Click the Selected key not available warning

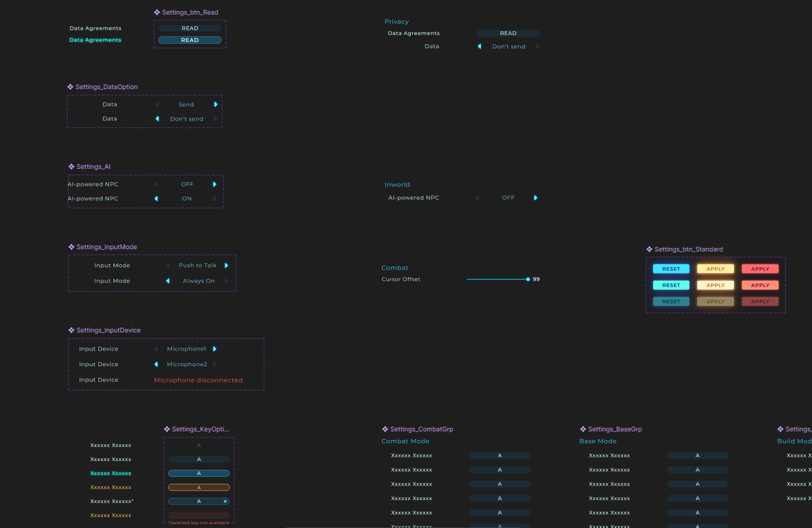(199, 523)
